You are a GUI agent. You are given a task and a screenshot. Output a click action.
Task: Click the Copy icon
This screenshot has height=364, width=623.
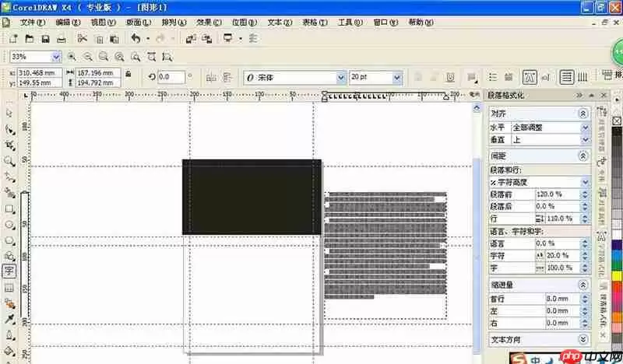(100, 39)
